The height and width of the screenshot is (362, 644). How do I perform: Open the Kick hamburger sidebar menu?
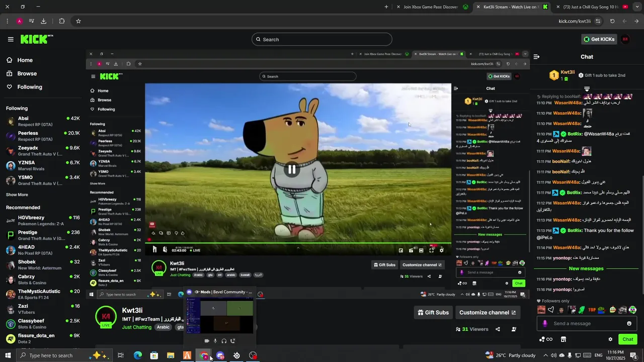(x=11, y=39)
